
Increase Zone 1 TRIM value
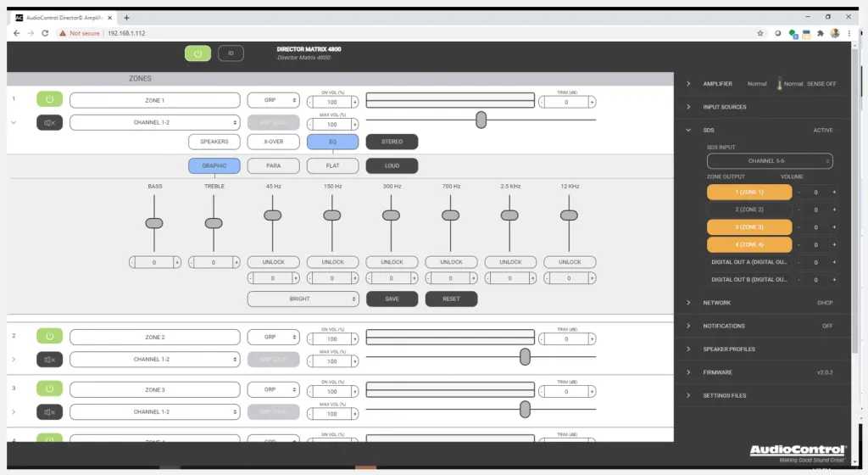(592, 103)
